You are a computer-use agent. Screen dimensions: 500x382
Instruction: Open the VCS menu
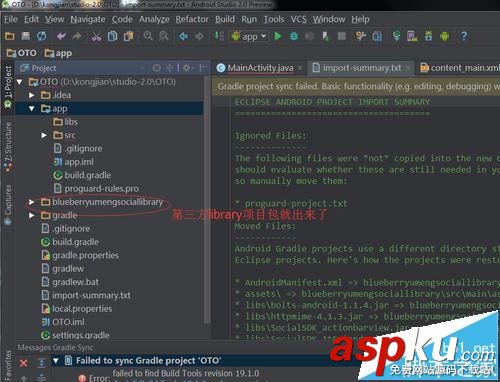pos(298,19)
